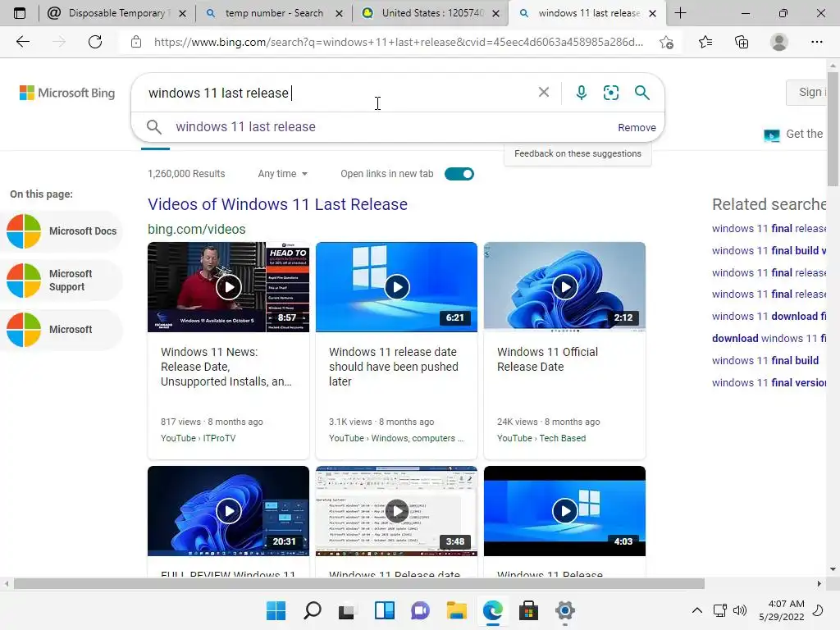Open Videos of Windows 11 Last Release
Viewport: 840px width, 630px height.
coord(277,204)
